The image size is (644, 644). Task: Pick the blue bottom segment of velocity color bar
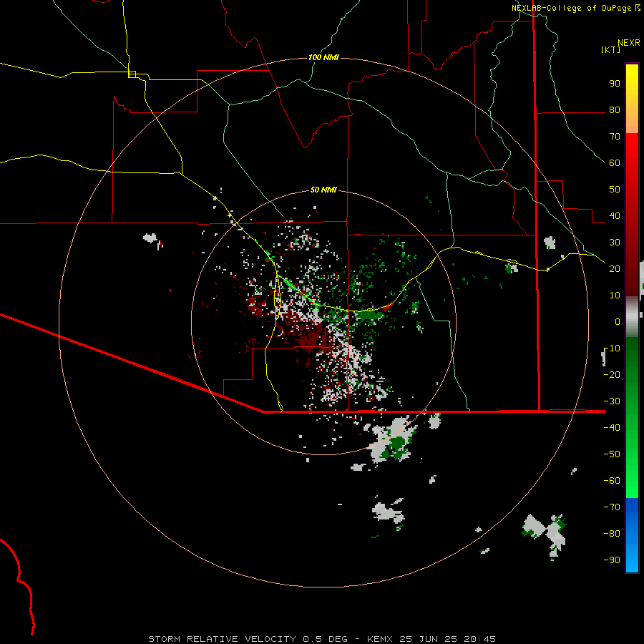pyautogui.click(x=632, y=535)
